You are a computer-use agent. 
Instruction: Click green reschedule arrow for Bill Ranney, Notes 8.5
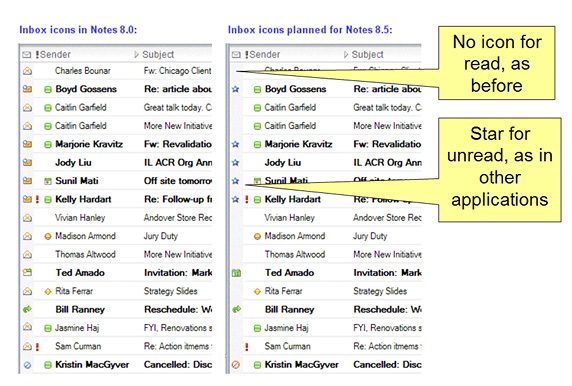(236, 309)
